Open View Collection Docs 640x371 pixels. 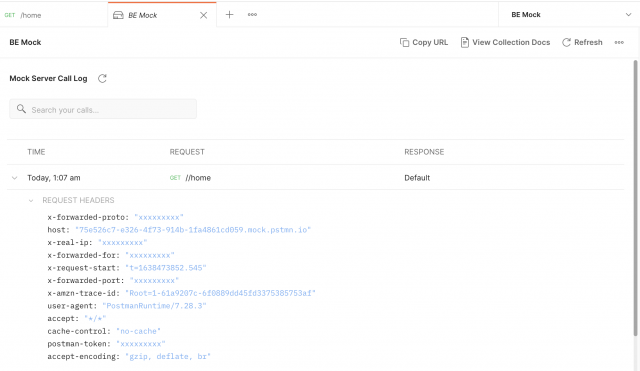coord(505,42)
